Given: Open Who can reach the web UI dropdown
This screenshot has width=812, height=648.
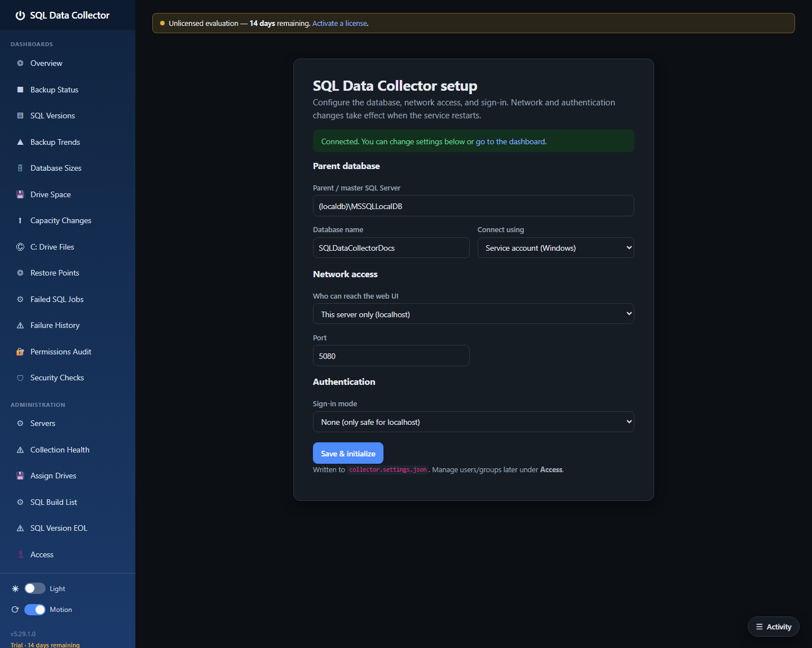Looking at the screenshot, I should [x=474, y=314].
